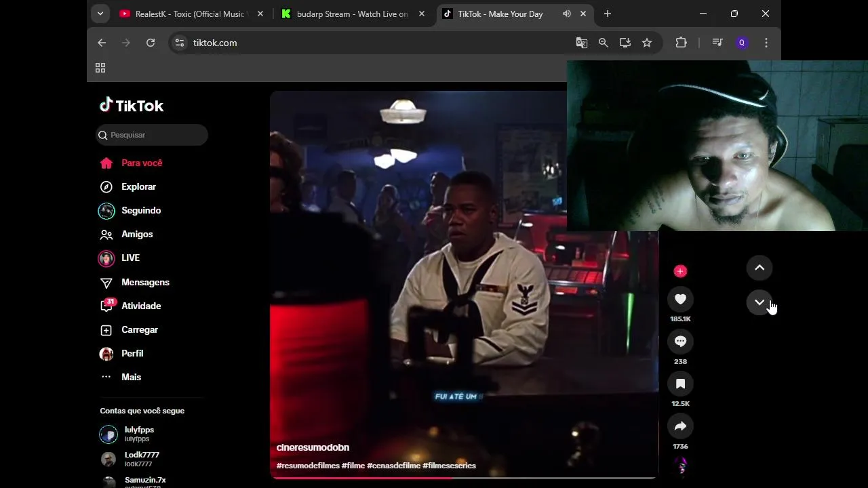Open the comments bubble icon
The image size is (868, 488).
680,342
